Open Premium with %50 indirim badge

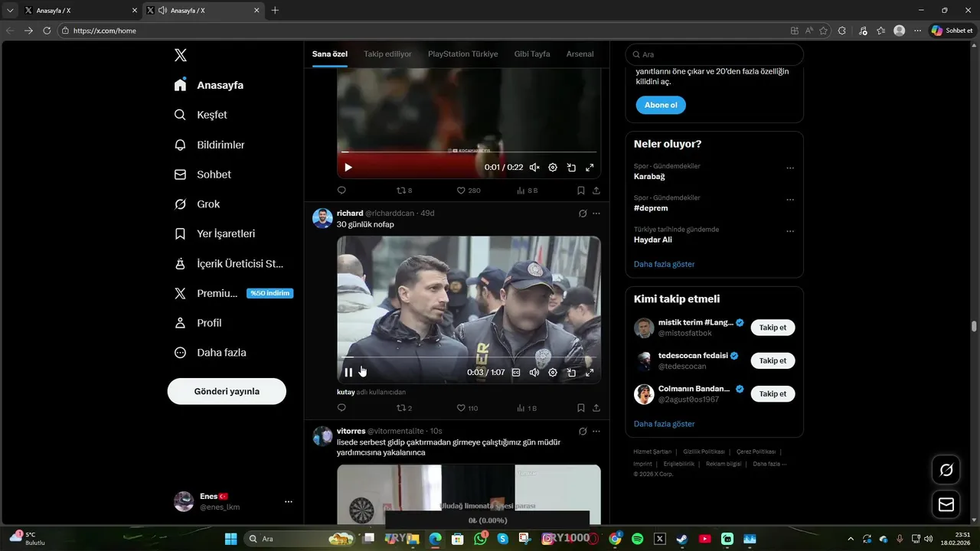234,293
